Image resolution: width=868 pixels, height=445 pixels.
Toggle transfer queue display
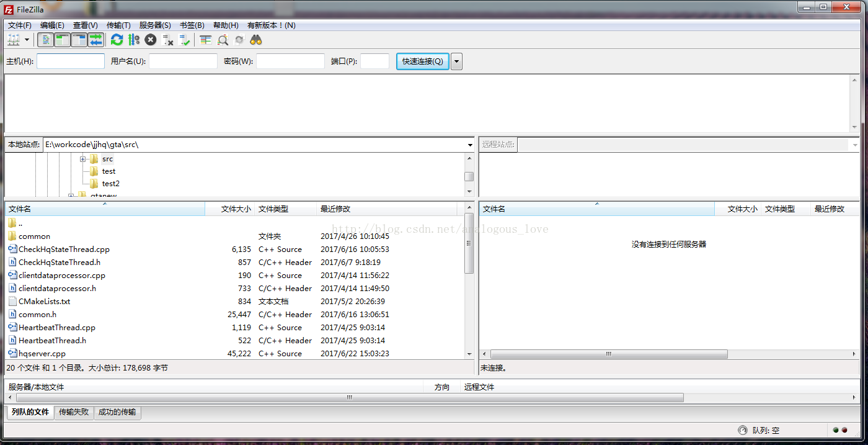95,40
